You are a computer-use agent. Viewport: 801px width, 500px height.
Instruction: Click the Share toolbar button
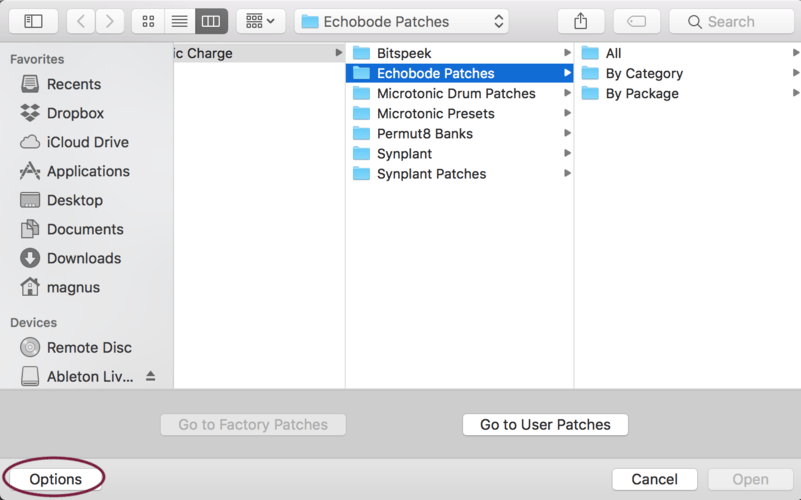coord(581,21)
